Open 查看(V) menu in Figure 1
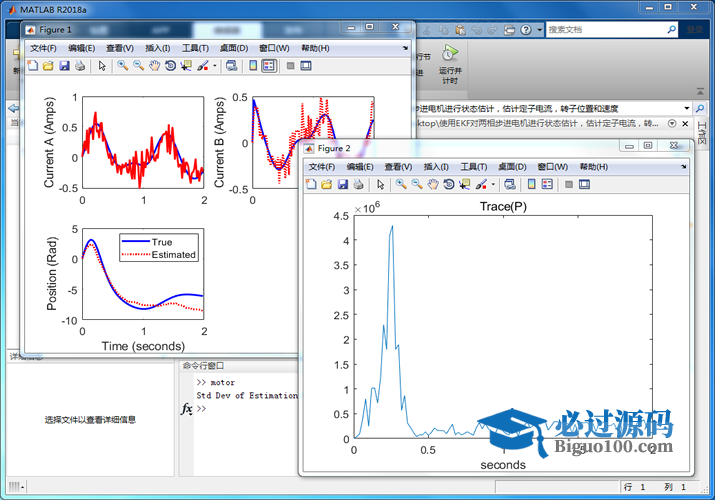 click(120, 48)
